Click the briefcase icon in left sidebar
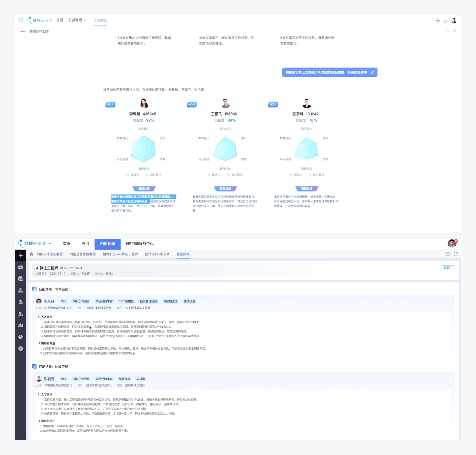Image resolution: width=476 pixels, height=455 pixels. (x=21, y=267)
